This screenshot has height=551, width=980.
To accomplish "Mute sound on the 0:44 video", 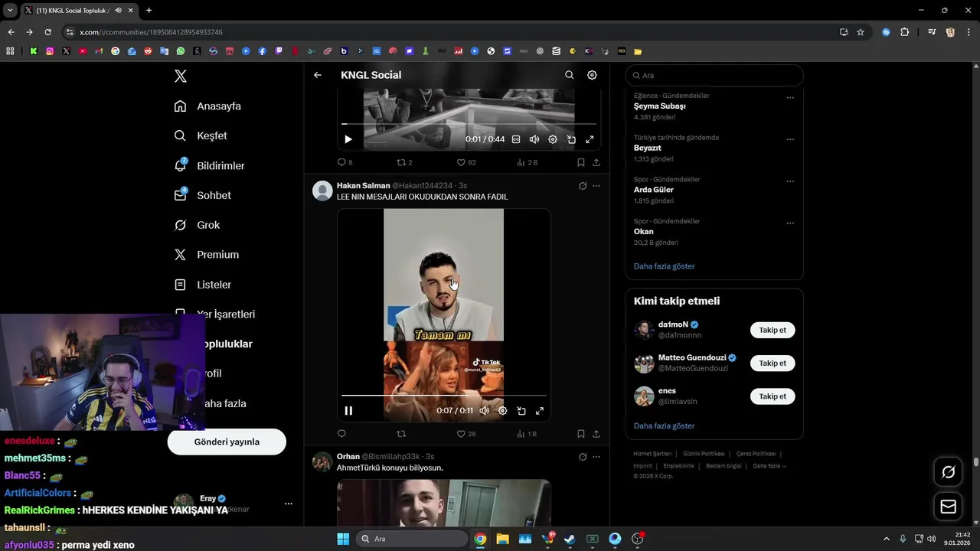I will pos(534,139).
